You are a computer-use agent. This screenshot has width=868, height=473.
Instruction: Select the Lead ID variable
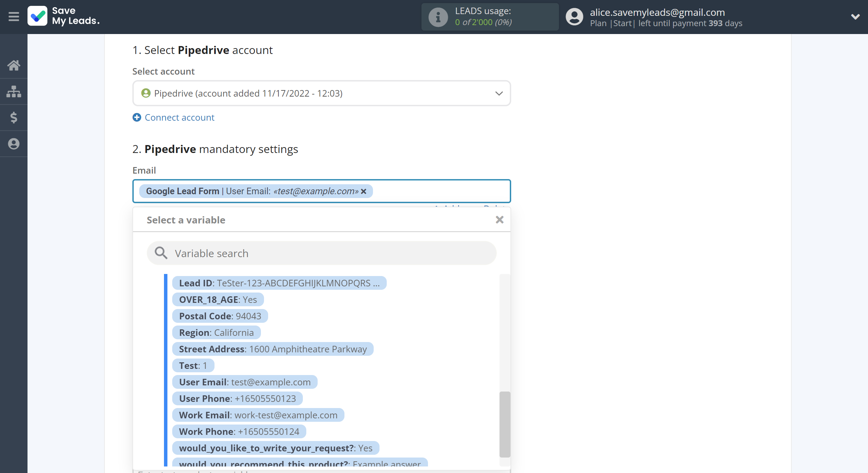click(279, 283)
